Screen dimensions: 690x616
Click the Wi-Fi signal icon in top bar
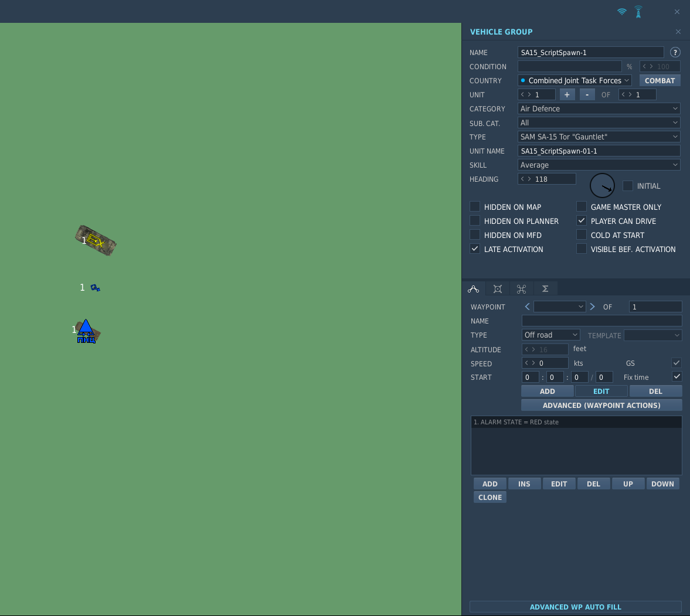coord(622,12)
